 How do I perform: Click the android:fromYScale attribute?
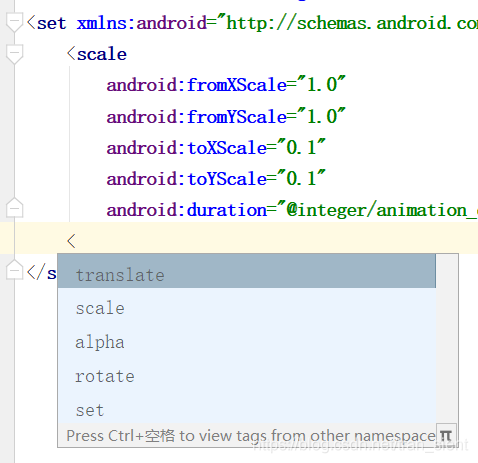coord(197,117)
